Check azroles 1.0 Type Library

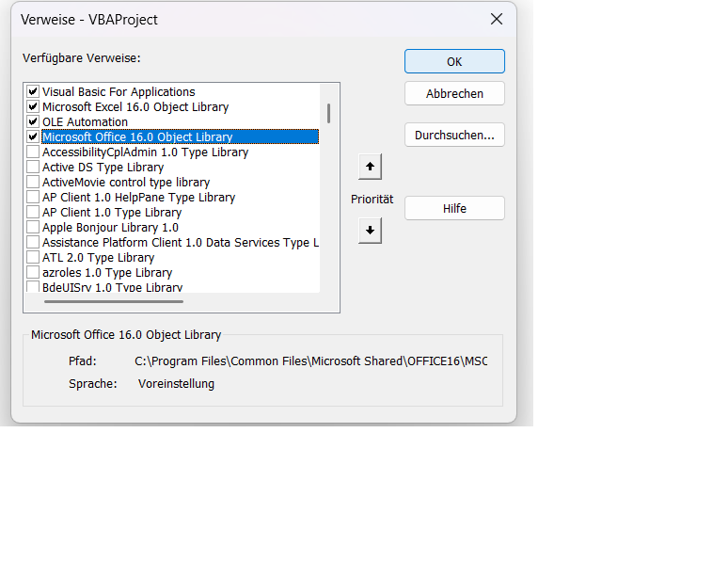click(33, 272)
